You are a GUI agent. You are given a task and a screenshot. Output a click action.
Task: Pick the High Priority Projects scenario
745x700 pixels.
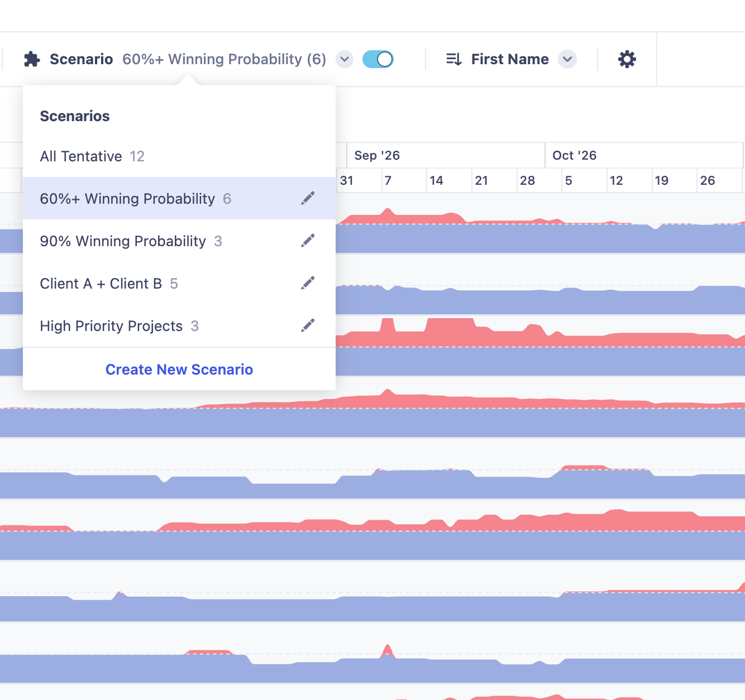point(179,326)
